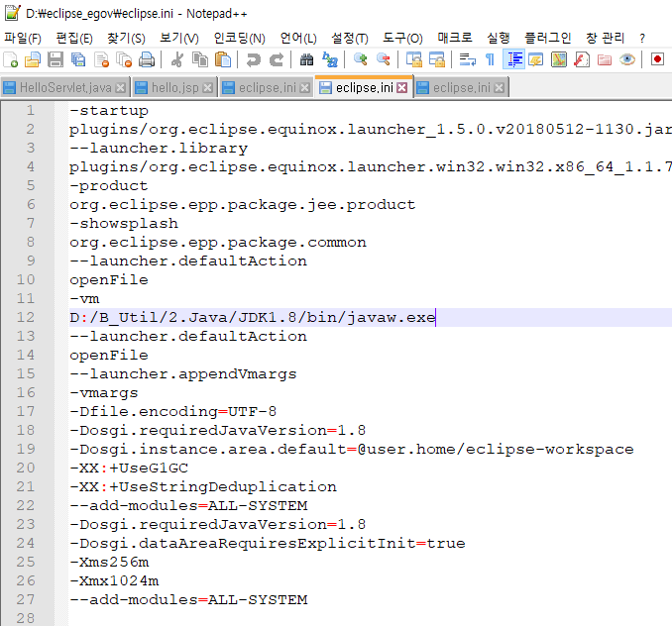This screenshot has height=626, width=672.
Task: Click the Paste clipboard icon
Action: click(222, 59)
